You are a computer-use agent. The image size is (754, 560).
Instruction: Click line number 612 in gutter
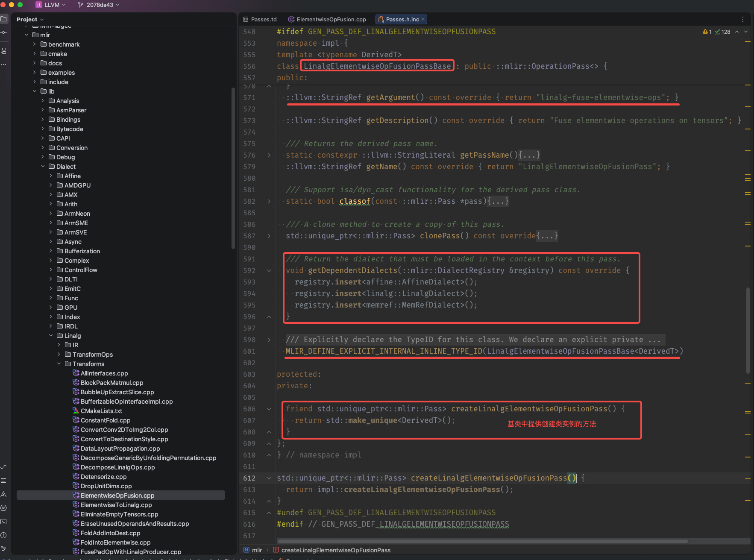tap(249, 478)
